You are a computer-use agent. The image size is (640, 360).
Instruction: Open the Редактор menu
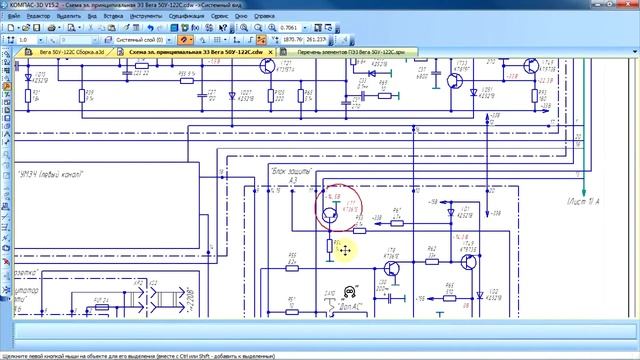pyautogui.click(x=38, y=16)
